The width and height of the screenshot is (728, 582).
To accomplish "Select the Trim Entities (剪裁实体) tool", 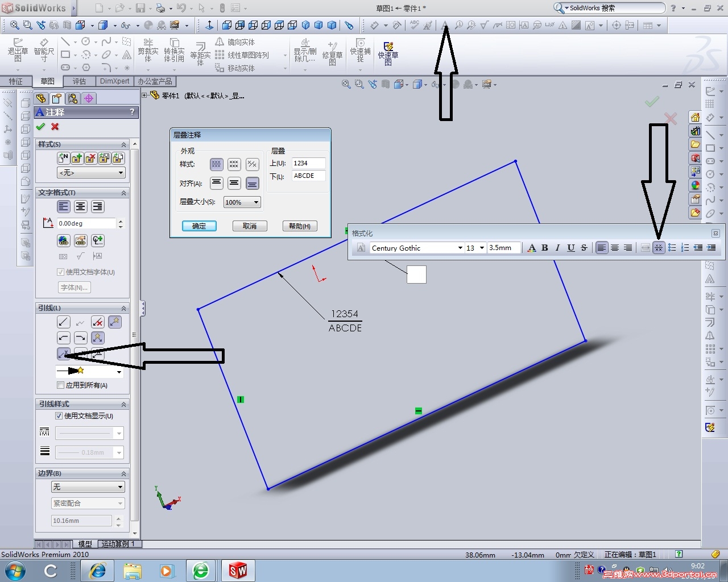I will (x=148, y=50).
